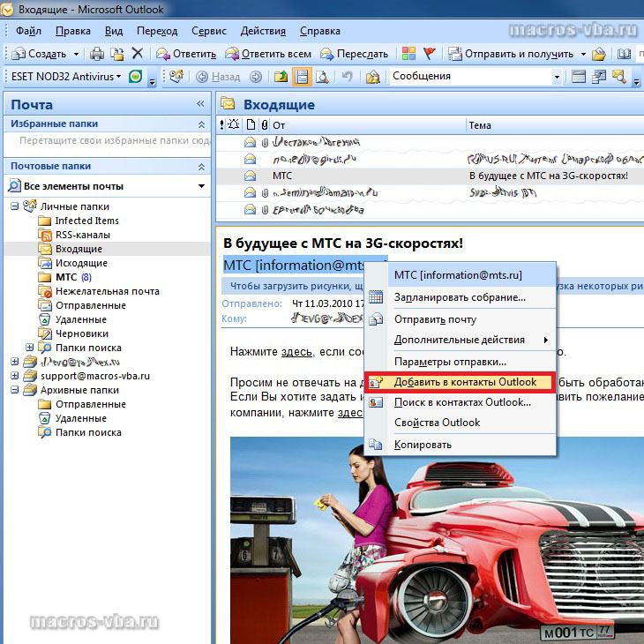Open Дополнительные действия submenu
Image resolution: width=644 pixels, height=644 pixels.
pyautogui.click(x=460, y=340)
